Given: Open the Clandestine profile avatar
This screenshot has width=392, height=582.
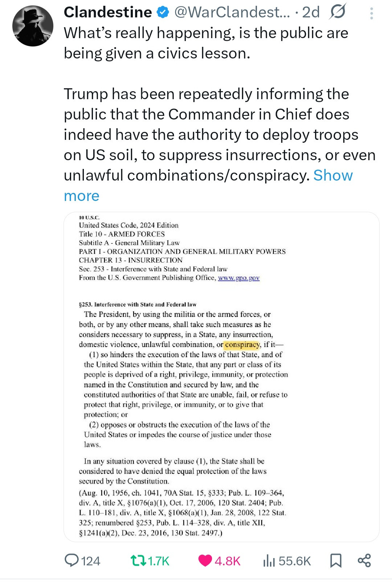Looking at the screenshot, I should tap(33, 26).
